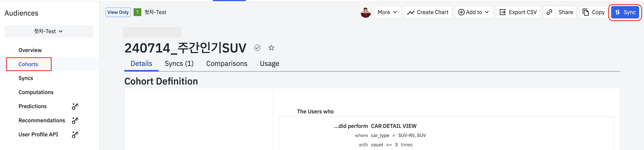
Task: Click the count threshold value 3
Action: (x=396, y=145)
